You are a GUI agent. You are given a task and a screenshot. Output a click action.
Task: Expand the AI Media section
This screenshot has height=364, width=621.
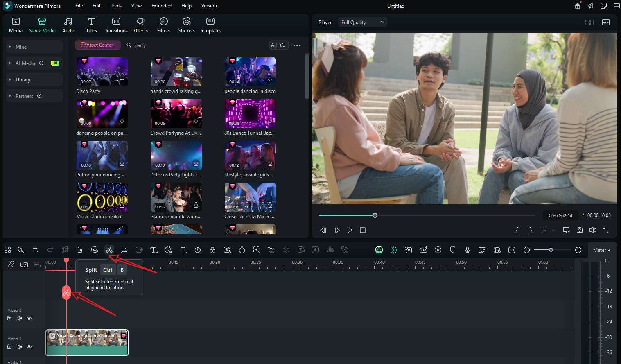pyautogui.click(x=34, y=63)
